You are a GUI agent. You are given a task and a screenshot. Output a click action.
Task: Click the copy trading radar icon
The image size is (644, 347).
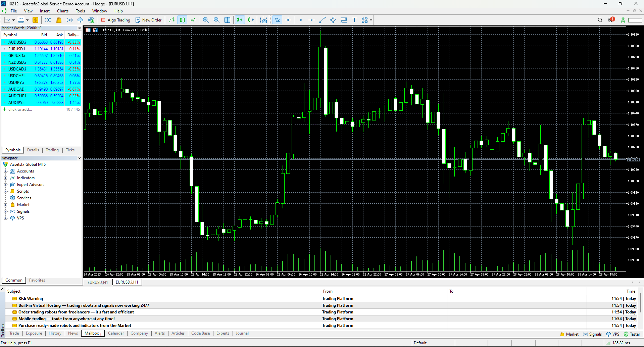click(x=91, y=20)
